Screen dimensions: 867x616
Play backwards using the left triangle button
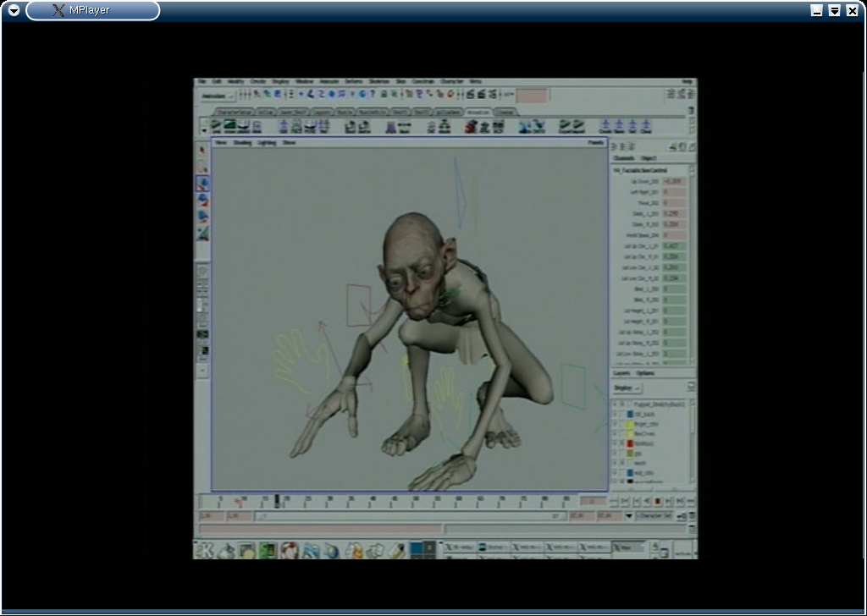coord(647,502)
